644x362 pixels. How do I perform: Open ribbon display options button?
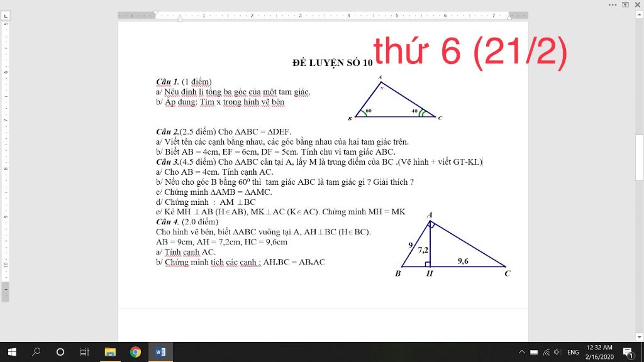coord(625,4)
